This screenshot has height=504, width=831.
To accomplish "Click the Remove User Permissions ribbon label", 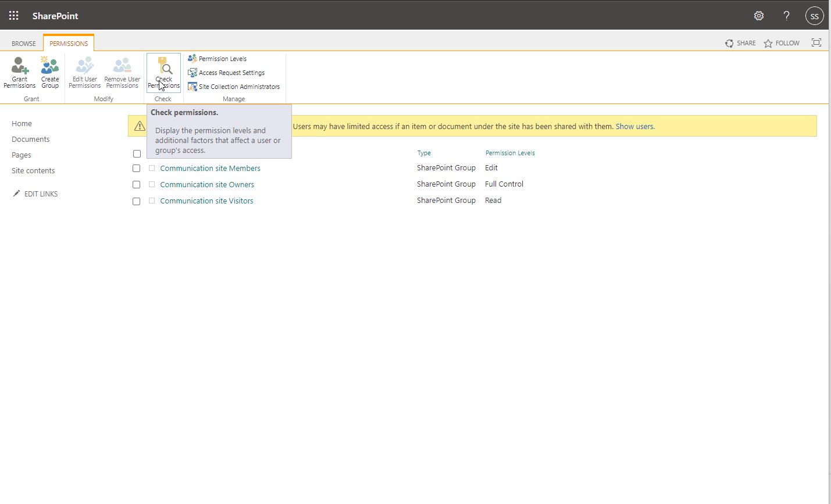I will pos(122,83).
